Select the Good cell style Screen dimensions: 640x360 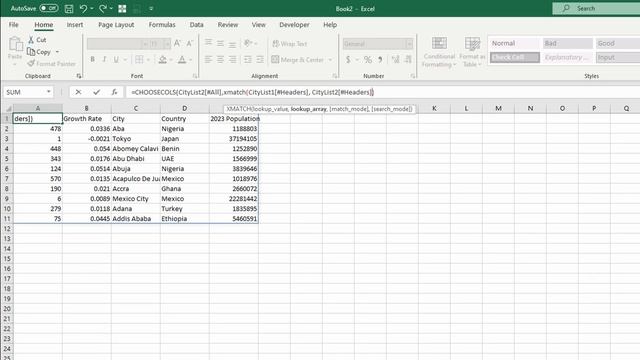[x=618, y=43]
